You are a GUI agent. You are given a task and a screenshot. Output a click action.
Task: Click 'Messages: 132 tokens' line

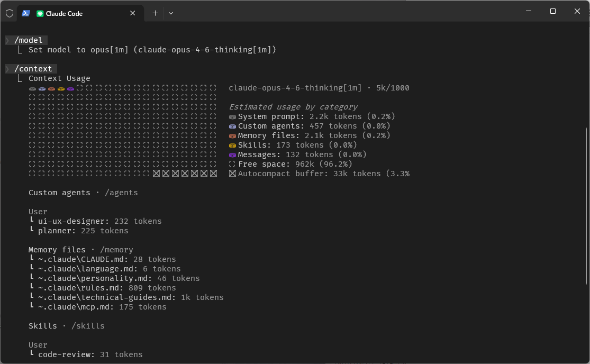[297, 154]
